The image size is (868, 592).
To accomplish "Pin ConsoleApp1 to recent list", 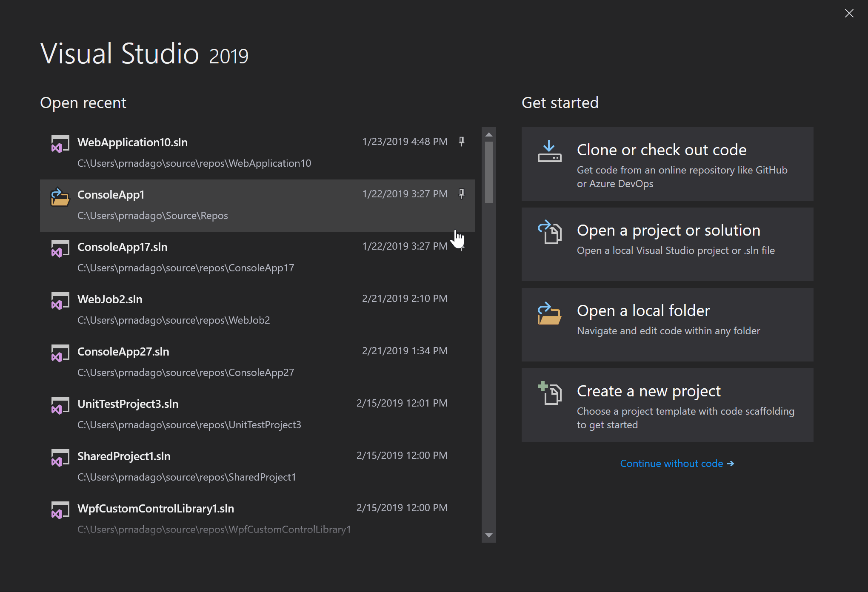I will pos(461,193).
